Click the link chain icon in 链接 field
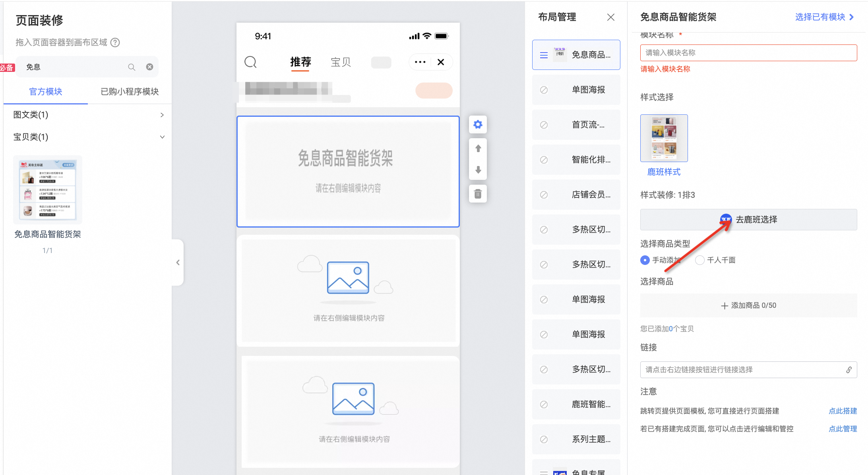Screen dimensions: 868x475 click(x=849, y=370)
